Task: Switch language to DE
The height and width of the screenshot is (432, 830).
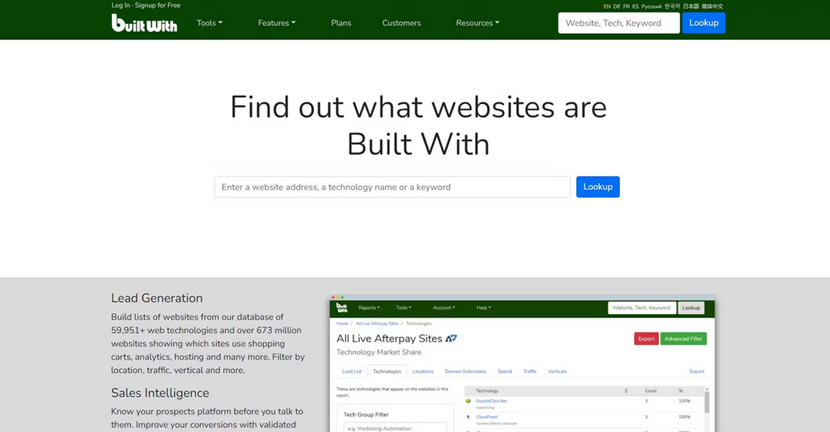Action: 617,6
